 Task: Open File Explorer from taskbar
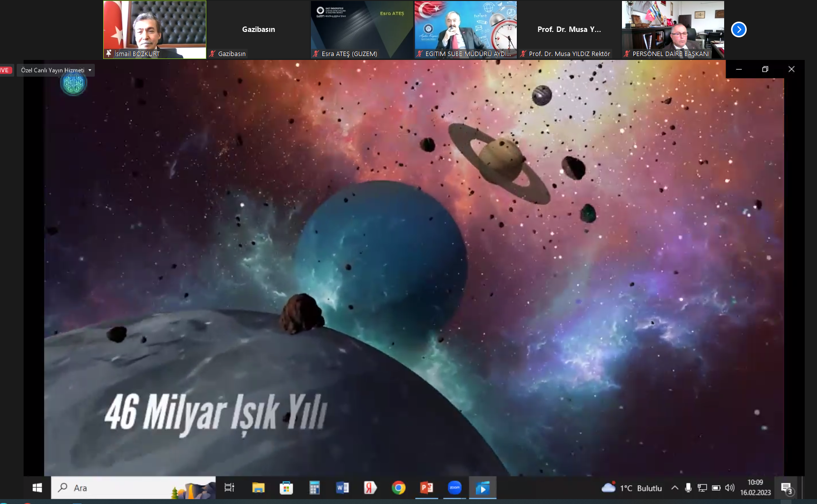[258, 488]
